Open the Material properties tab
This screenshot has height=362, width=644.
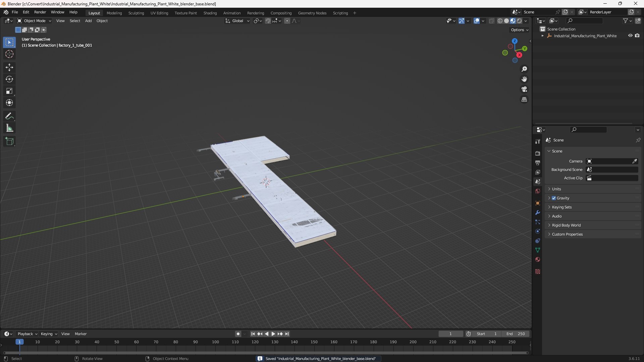(538, 259)
